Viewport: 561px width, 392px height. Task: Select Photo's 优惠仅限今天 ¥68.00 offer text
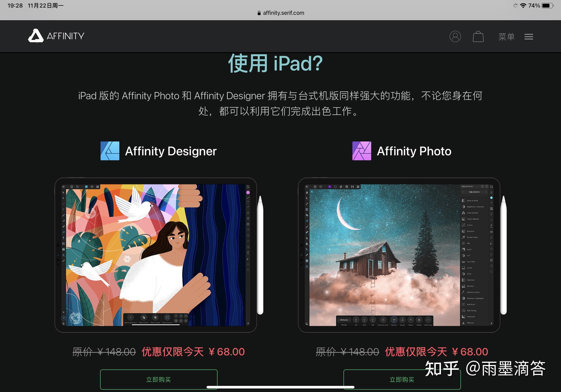tap(436, 352)
